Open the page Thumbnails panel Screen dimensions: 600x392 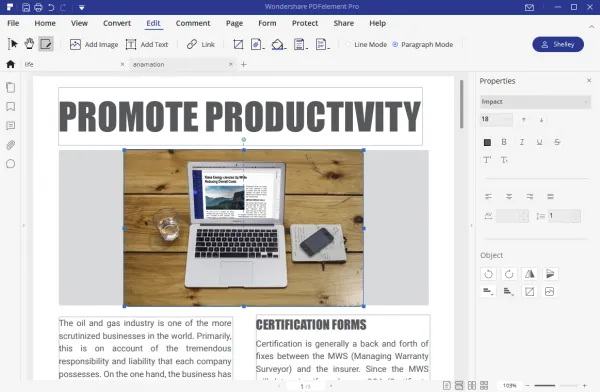(x=11, y=88)
